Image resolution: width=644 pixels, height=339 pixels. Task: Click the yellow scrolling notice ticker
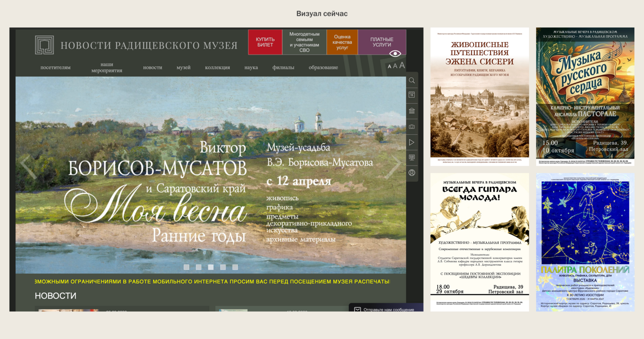(x=212, y=281)
